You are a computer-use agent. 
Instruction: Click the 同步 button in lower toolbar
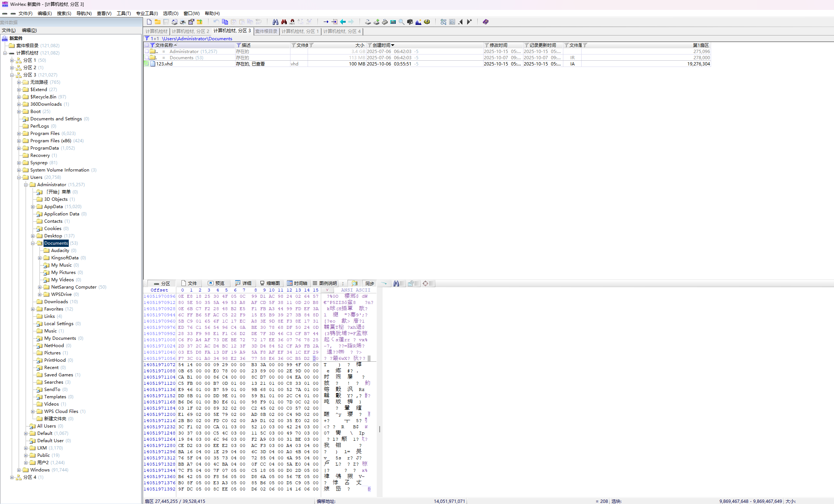pos(369,283)
